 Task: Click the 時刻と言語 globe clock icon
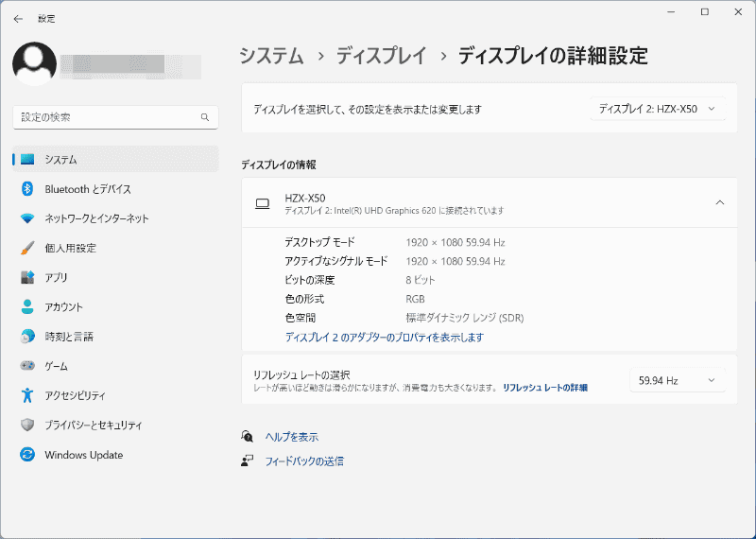click(x=27, y=337)
